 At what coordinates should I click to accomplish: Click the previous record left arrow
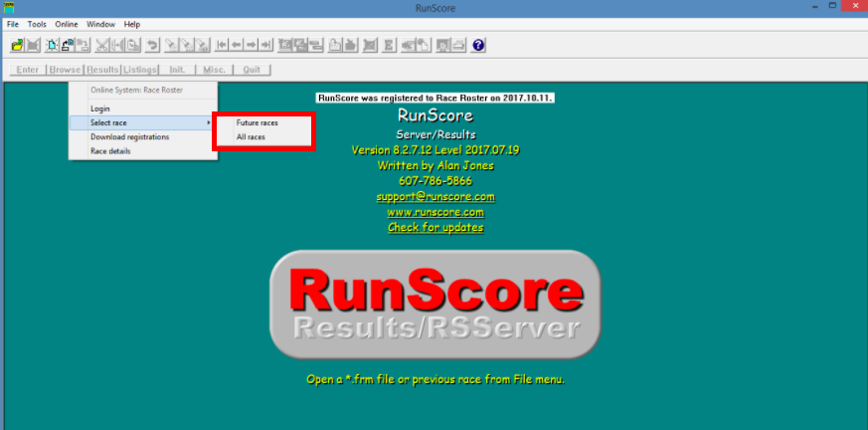(237, 45)
